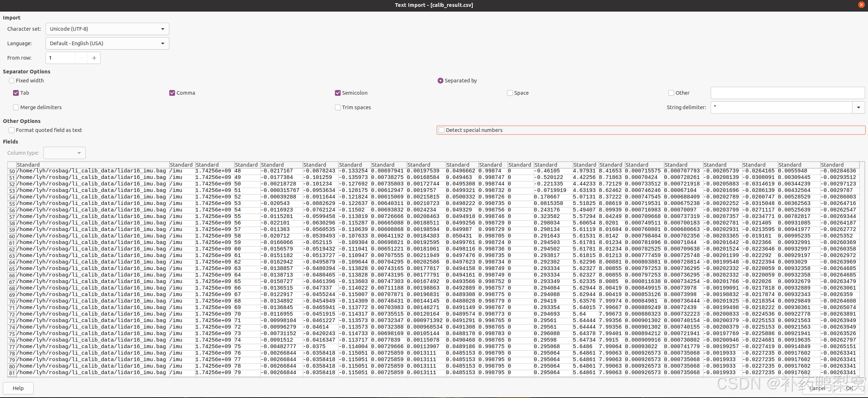
Task: Click the plus stepper for From row
Action: [x=94, y=58]
